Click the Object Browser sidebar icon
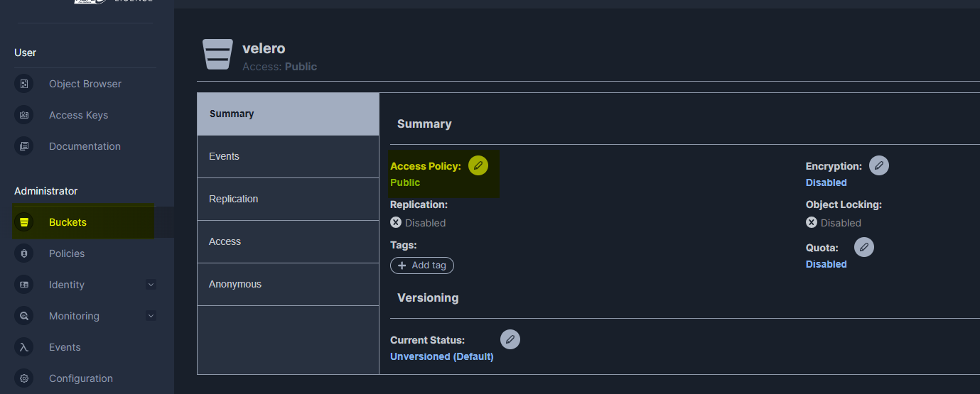Image resolution: width=980 pixels, height=394 pixels. coord(24,84)
